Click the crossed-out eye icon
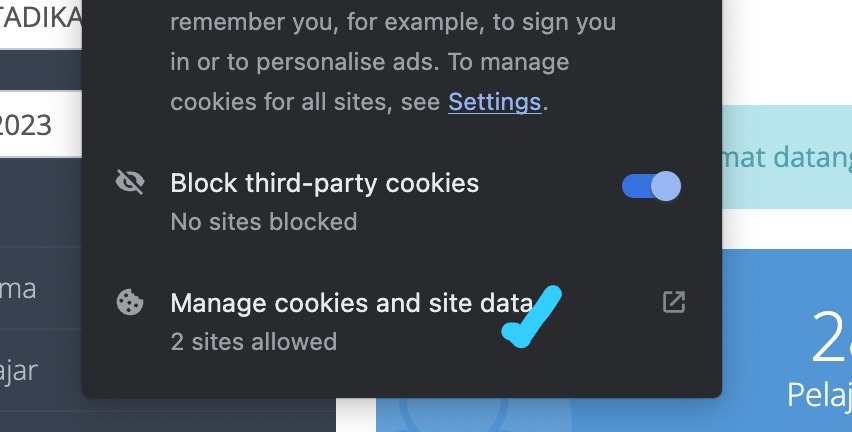Screen dimensions: 852x432 130,182
